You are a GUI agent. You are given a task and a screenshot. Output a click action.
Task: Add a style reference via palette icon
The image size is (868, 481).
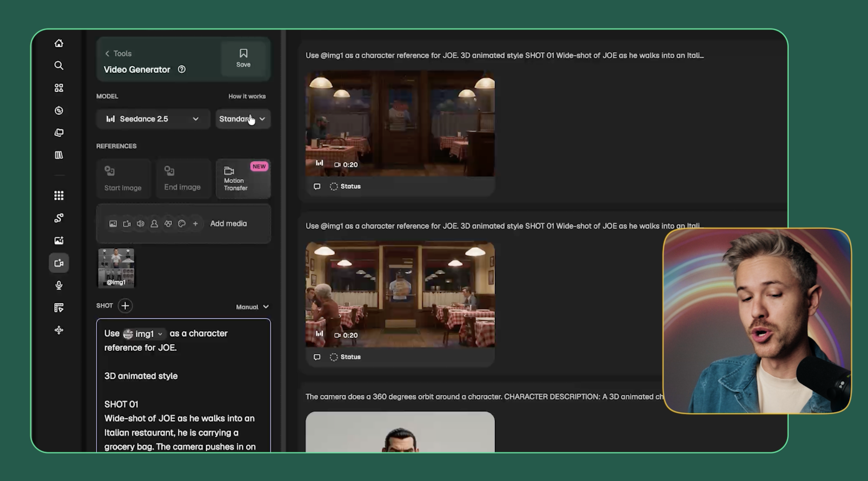pyautogui.click(x=182, y=223)
